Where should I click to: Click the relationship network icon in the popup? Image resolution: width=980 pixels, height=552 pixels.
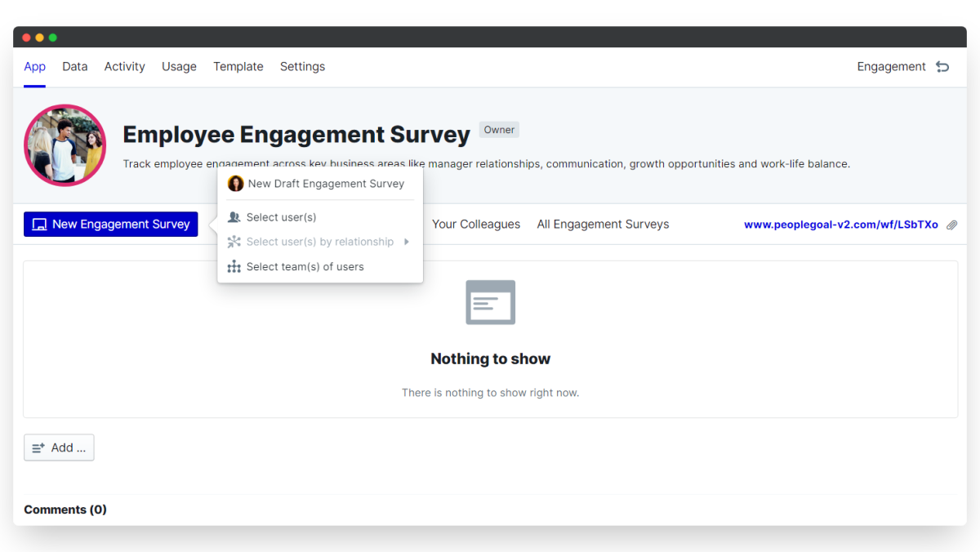pos(234,242)
